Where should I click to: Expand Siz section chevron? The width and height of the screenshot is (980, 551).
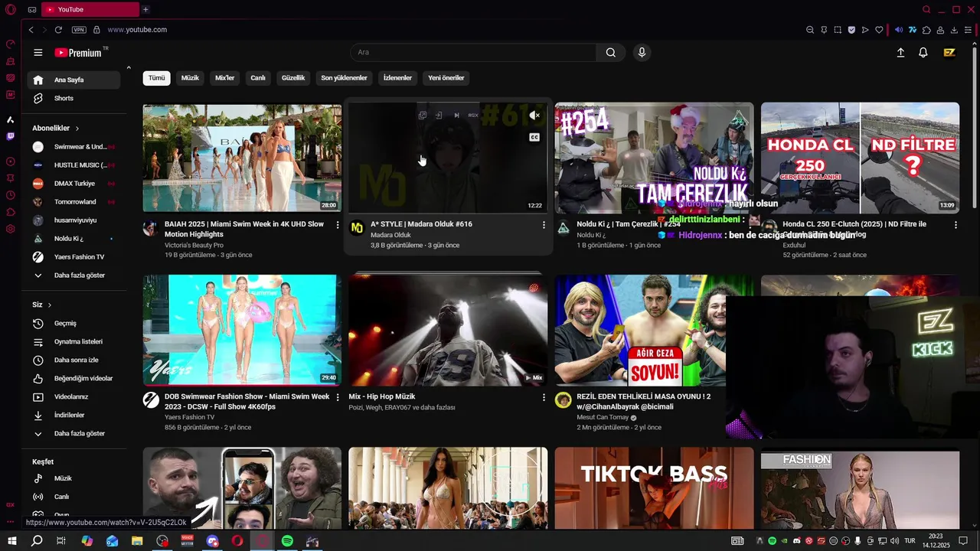[x=50, y=305]
